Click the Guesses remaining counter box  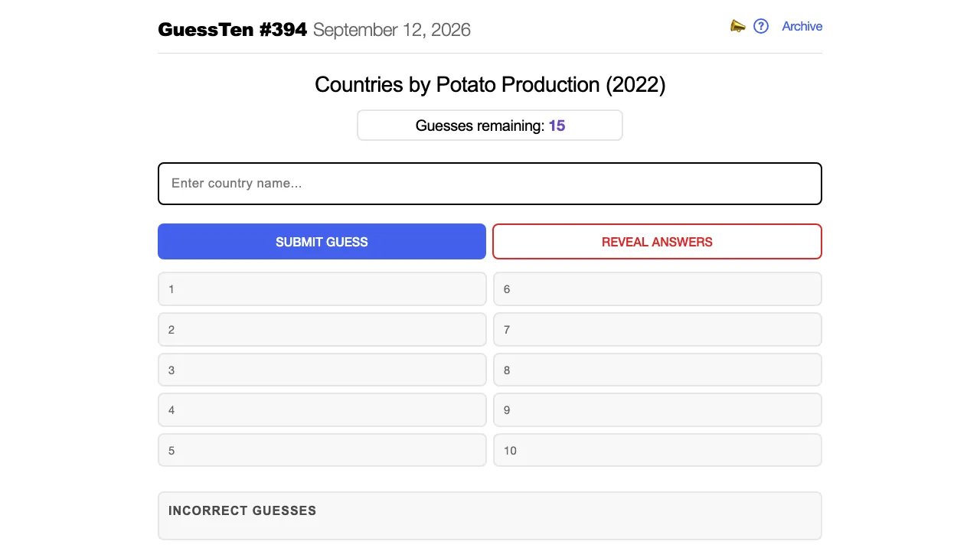(490, 126)
